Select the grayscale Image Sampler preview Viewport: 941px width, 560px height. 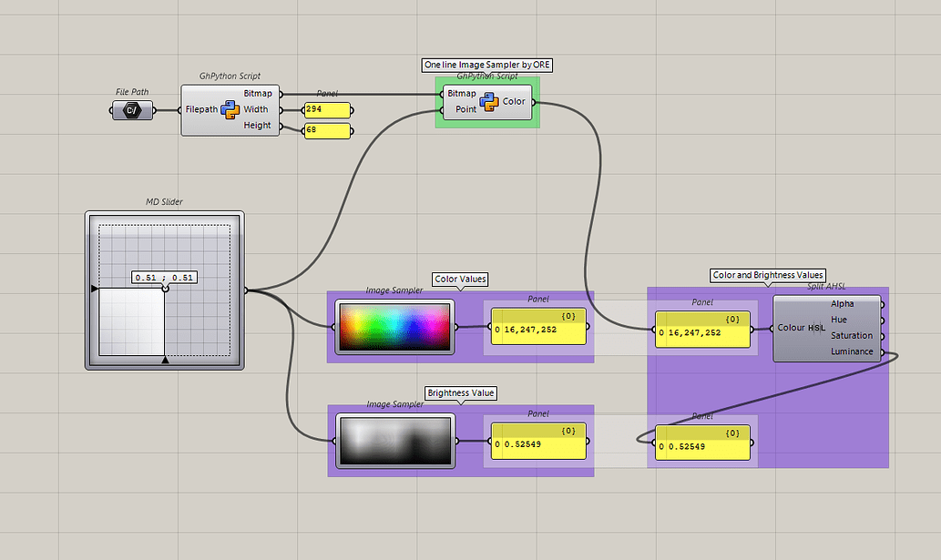pos(394,442)
